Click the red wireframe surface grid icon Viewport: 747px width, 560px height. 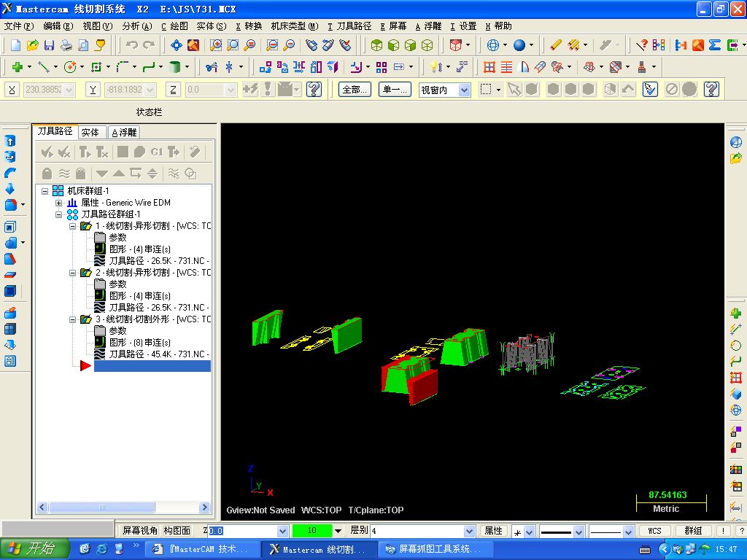[489, 67]
